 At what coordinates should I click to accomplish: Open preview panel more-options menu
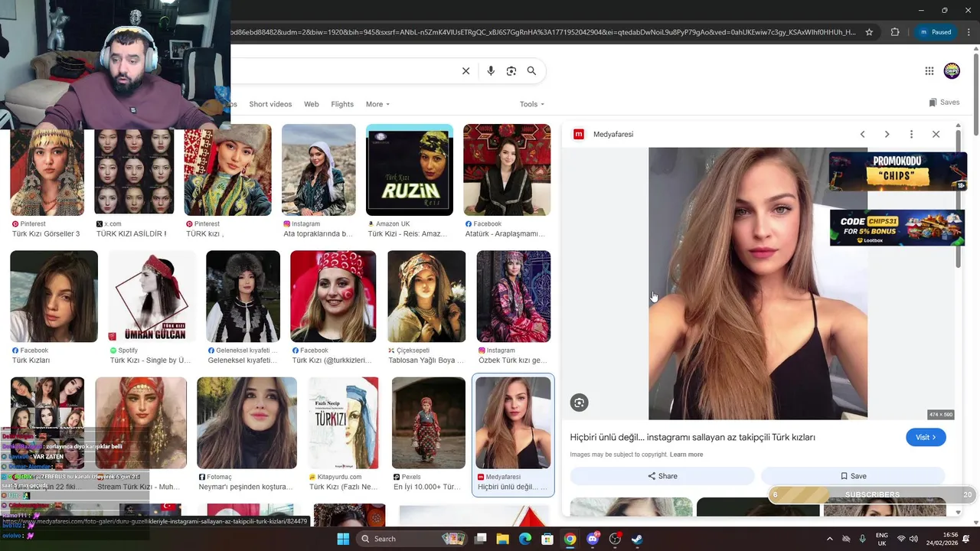(911, 134)
